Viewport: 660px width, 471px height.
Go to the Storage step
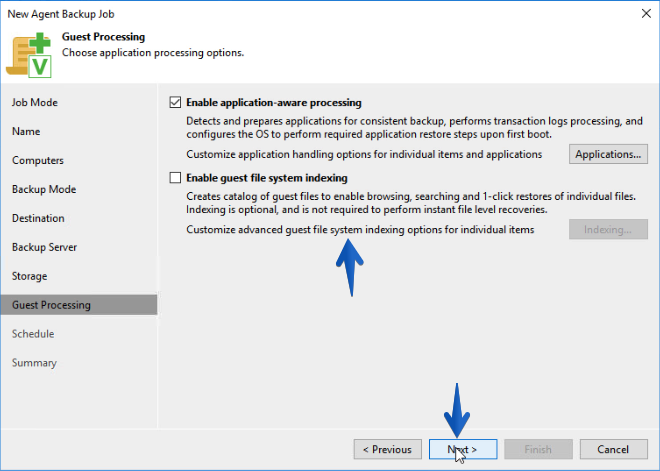point(29,276)
